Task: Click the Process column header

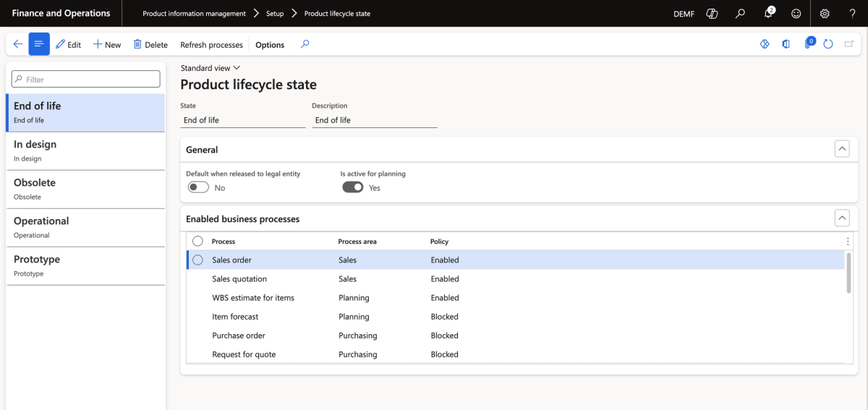Action: pos(224,242)
